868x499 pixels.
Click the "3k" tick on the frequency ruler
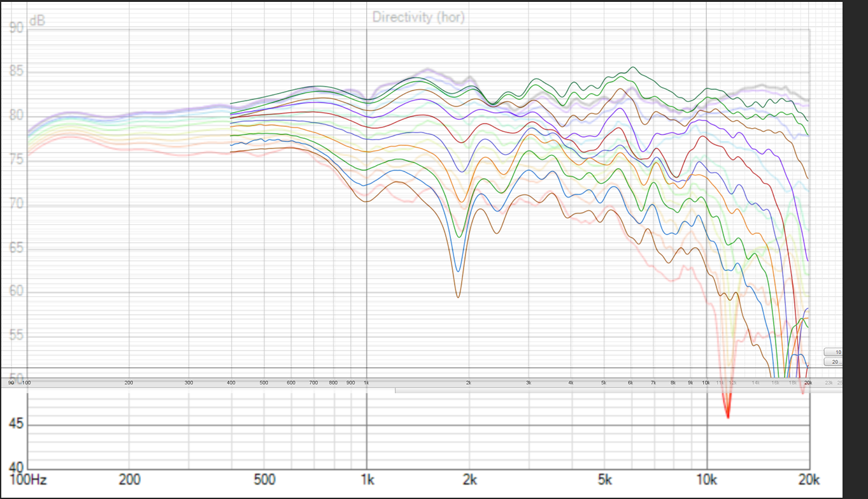pyautogui.click(x=529, y=382)
